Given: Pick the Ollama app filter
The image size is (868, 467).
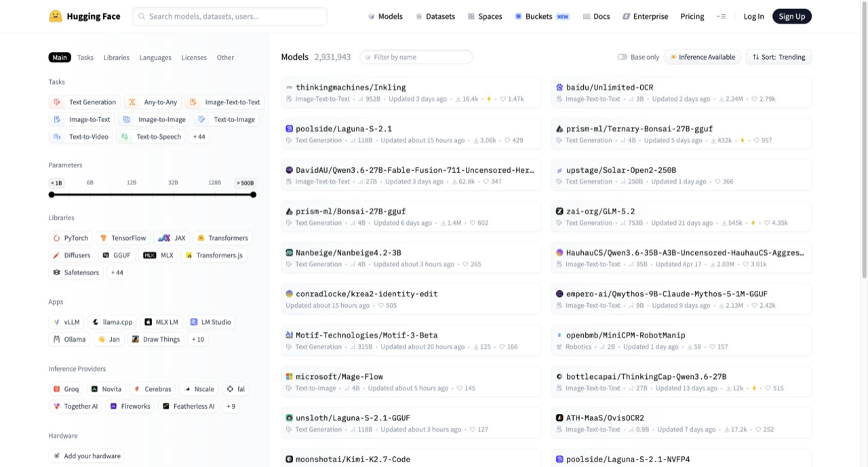Looking at the screenshot, I should click(69, 339).
